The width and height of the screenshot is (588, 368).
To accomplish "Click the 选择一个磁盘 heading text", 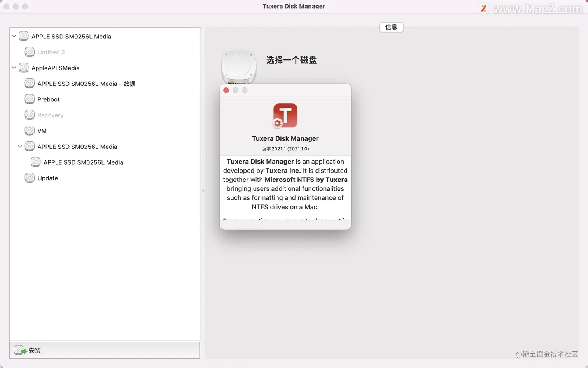I will click(x=291, y=60).
